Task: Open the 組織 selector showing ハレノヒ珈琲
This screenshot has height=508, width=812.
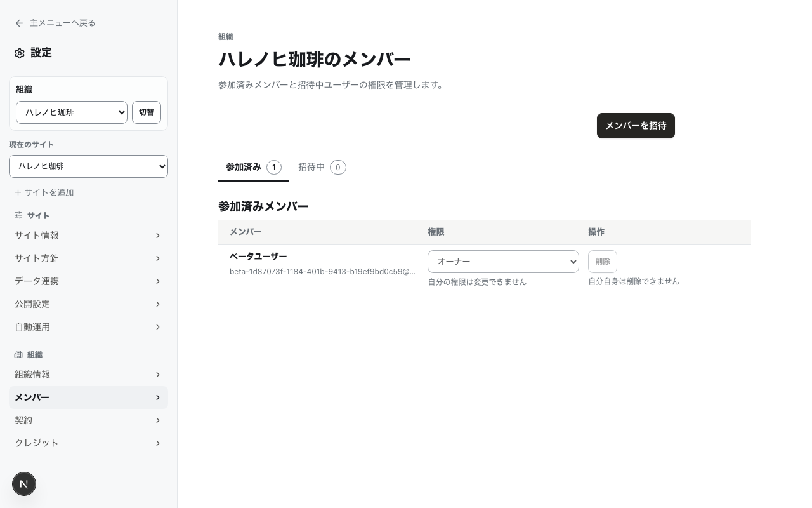Action: point(72,112)
